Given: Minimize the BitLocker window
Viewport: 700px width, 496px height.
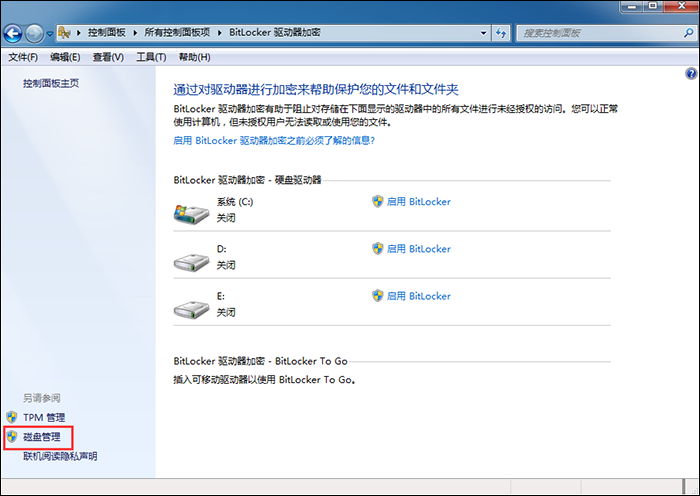Looking at the screenshot, I should [x=632, y=6].
